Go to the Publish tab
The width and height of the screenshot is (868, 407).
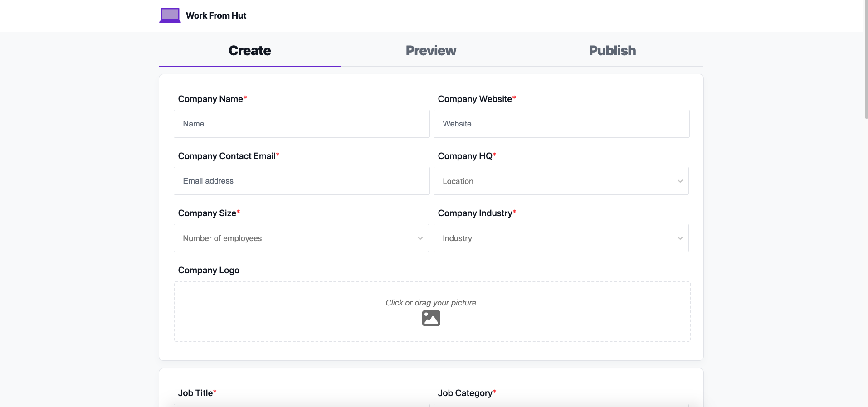pyautogui.click(x=612, y=51)
